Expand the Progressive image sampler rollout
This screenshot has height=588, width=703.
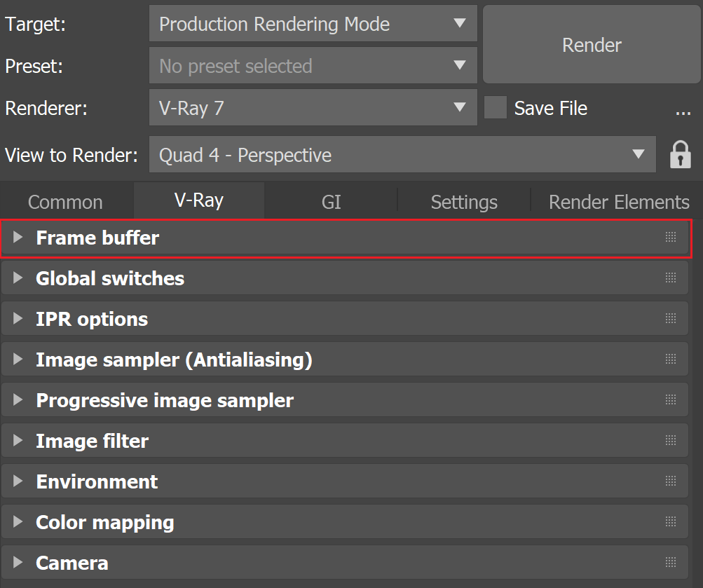tap(345, 399)
